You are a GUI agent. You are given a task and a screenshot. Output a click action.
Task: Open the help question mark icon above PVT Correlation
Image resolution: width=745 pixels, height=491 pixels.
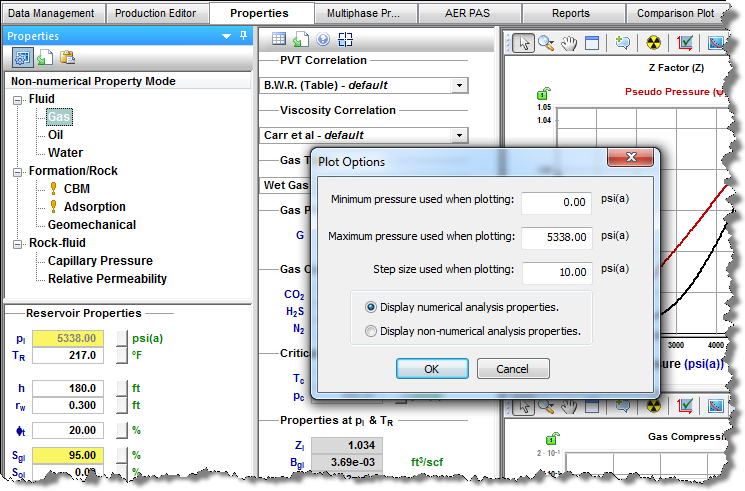tap(323, 39)
